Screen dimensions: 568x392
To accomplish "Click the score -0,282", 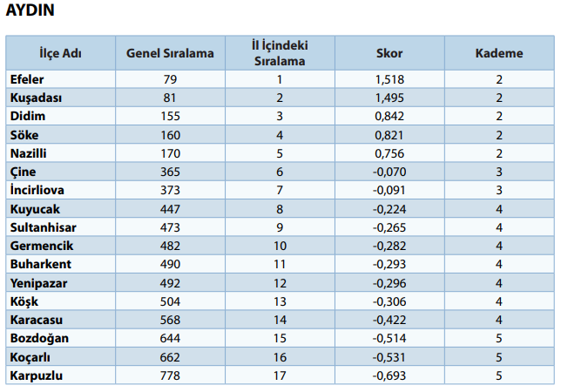I will click(x=389, y=246).
